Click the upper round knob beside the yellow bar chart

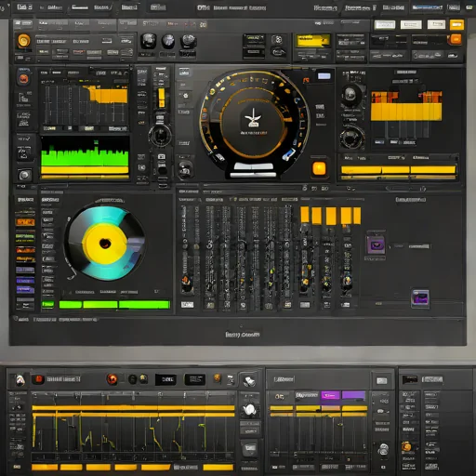pyautogui.click(x=350, y=94)
